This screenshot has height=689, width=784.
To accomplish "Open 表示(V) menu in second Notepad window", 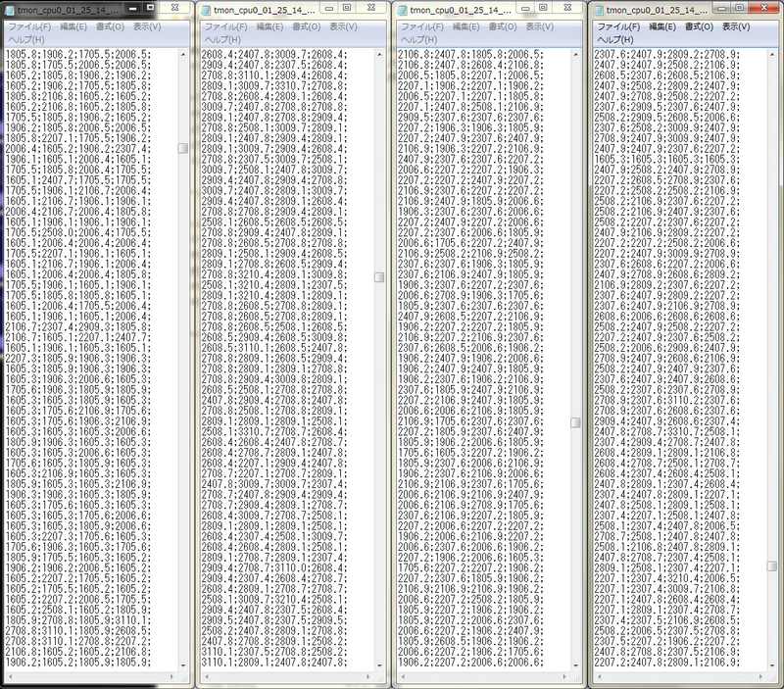I will point(344,26).
